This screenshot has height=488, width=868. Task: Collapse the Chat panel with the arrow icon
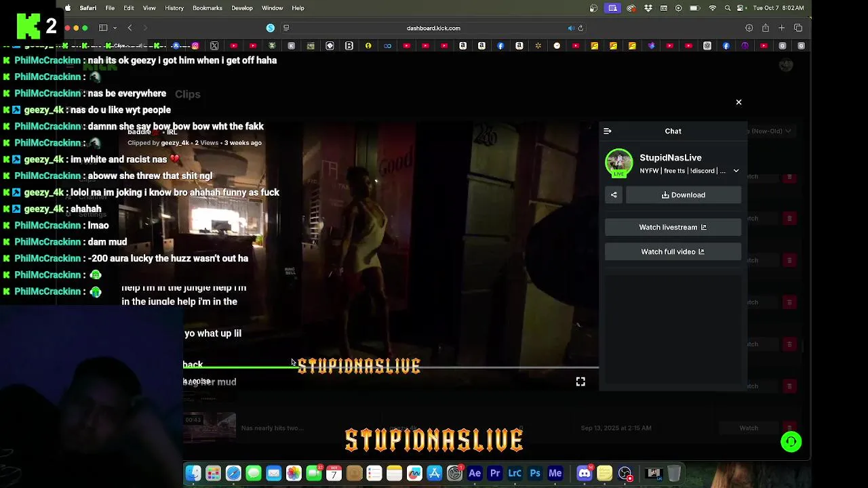(608, 131)
